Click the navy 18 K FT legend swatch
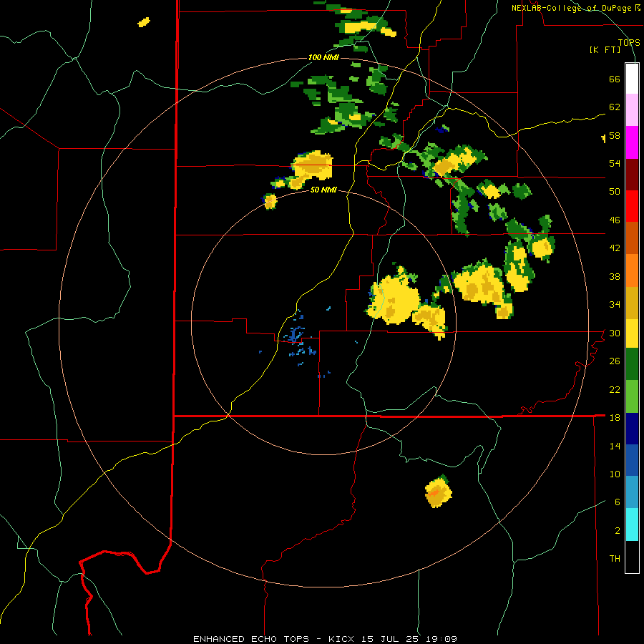The width and height of the screenshot is (644, 644). [x=632, y=429]
